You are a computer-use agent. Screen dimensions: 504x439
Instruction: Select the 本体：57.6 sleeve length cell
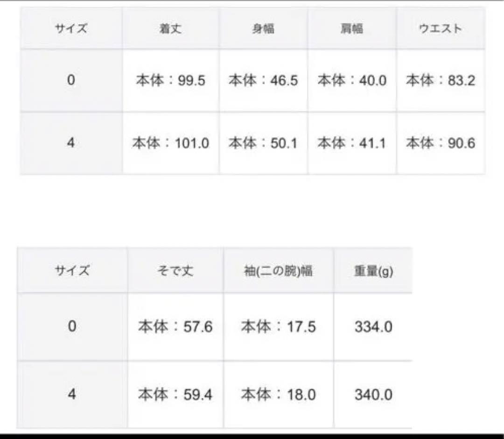click(x=175, y=327)
